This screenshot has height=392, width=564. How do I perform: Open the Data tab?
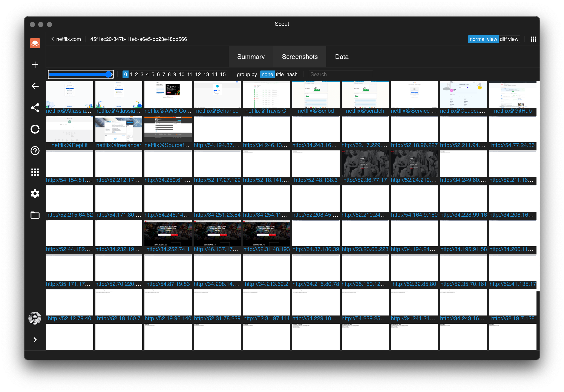pyautogui.click(x=342, y=57)
